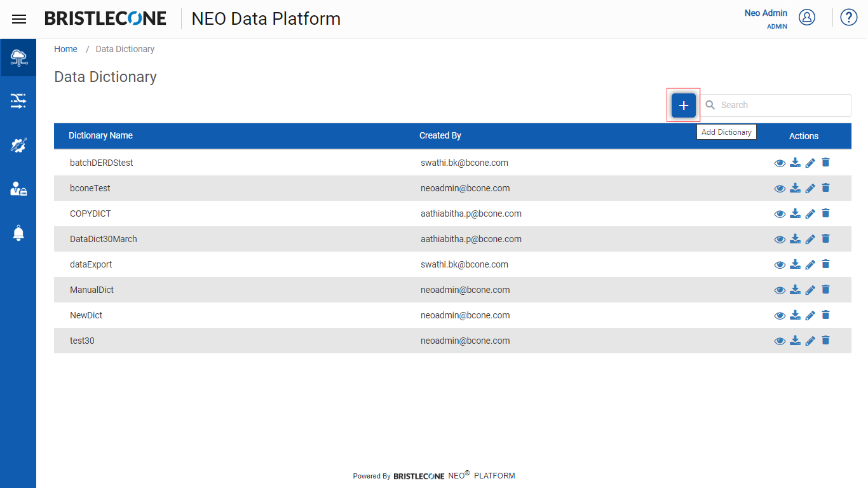Delete the batchDERDStest dictionary
This screenshot has width=868, height=488.
pos(825,162)
